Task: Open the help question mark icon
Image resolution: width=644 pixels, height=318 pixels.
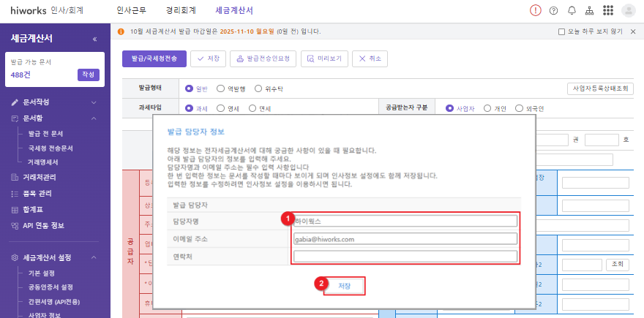Action: point(553,10)
